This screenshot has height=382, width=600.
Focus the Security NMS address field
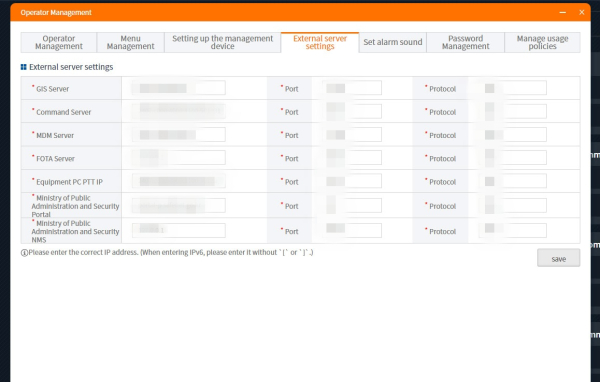(179, 230)
